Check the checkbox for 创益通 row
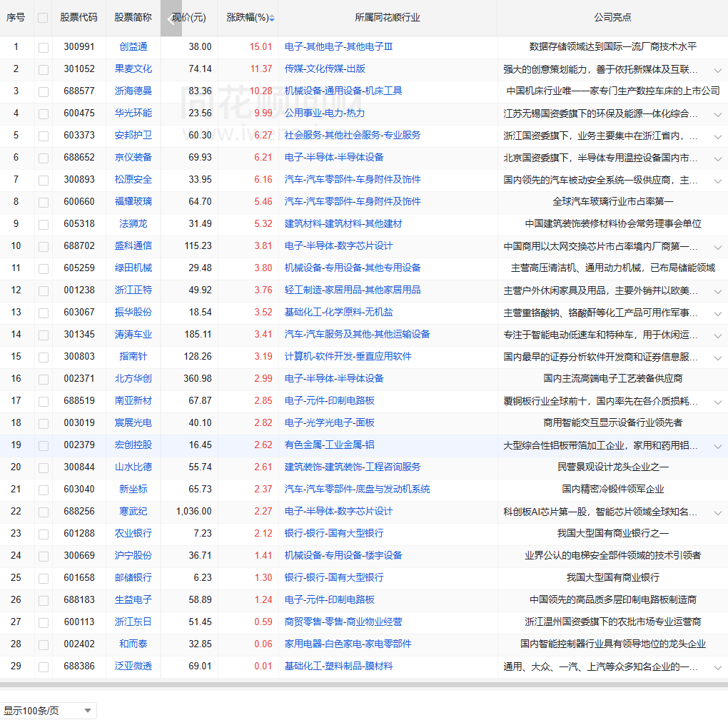Screen dimensions: 728x725 44,47
